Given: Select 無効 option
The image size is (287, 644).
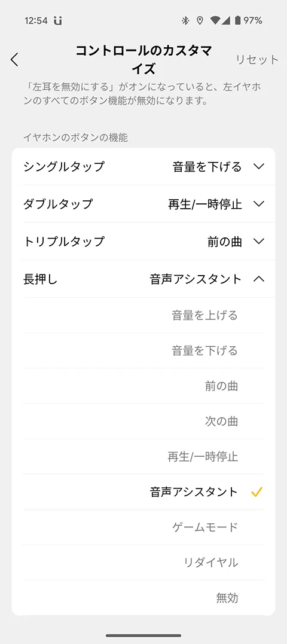Looking at the screenshot, I should click(143, 598).
